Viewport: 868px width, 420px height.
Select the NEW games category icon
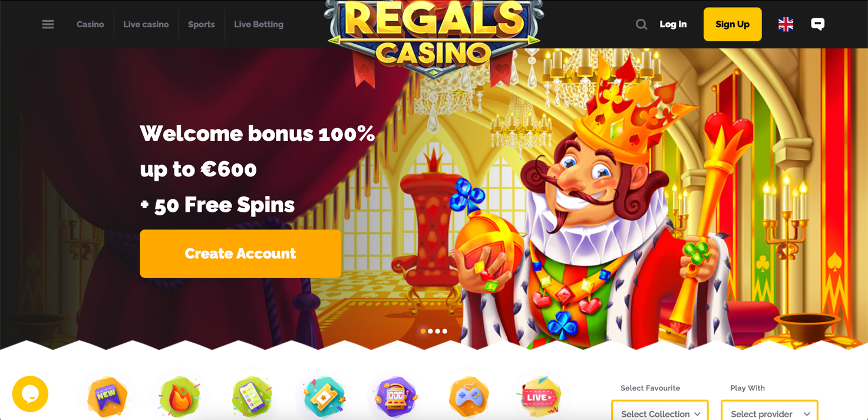point(107,397)
